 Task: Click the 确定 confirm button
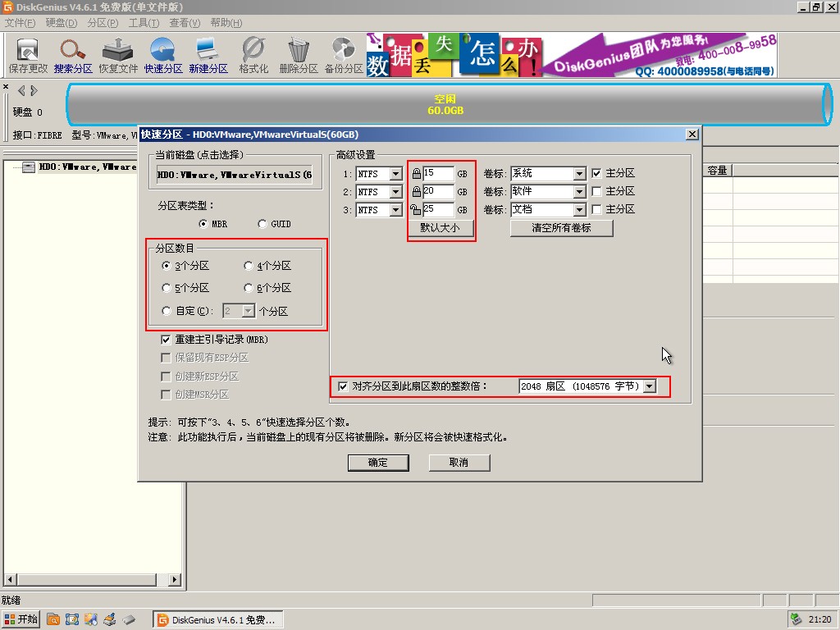(x=378, y=463)
